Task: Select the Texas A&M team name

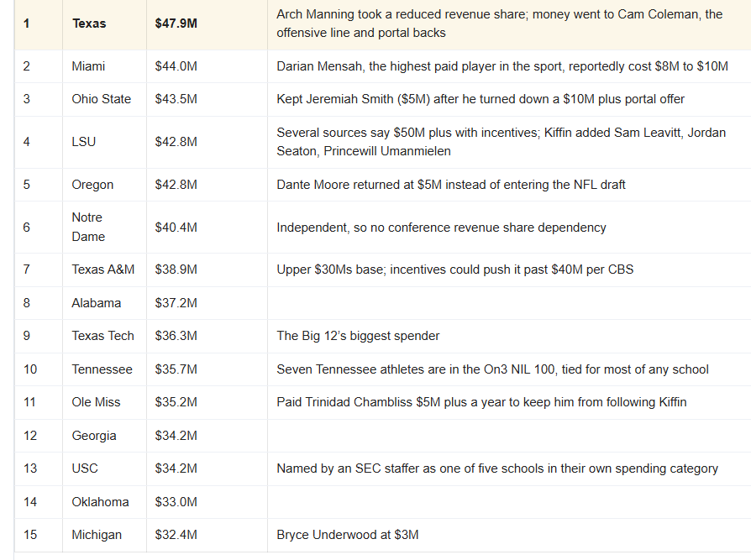Action: click(x=103, y=270)
